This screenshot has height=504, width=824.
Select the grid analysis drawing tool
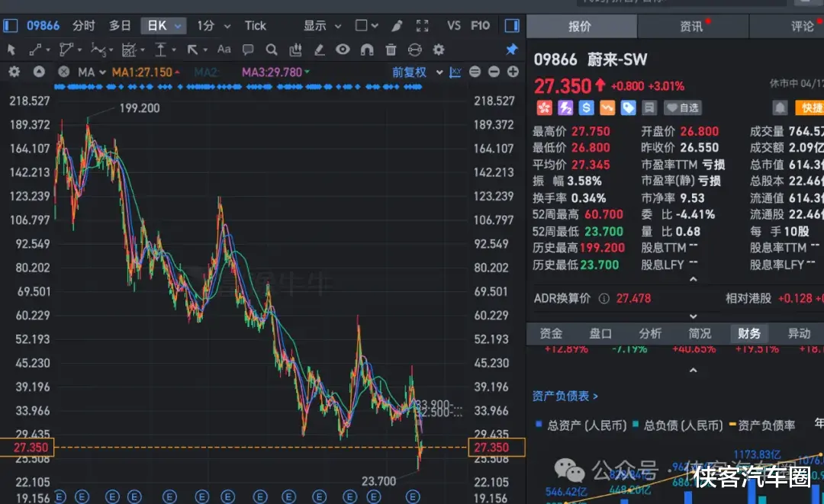coord(129,50)
